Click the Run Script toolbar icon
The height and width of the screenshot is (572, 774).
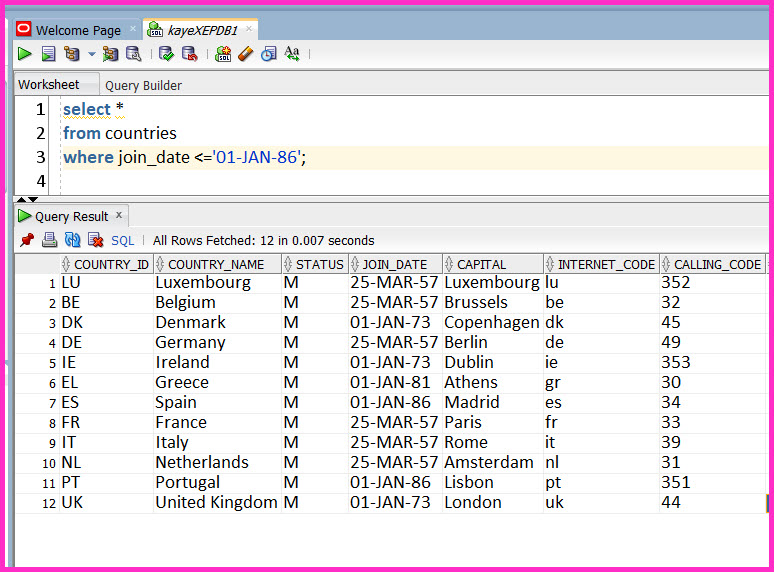48,54
